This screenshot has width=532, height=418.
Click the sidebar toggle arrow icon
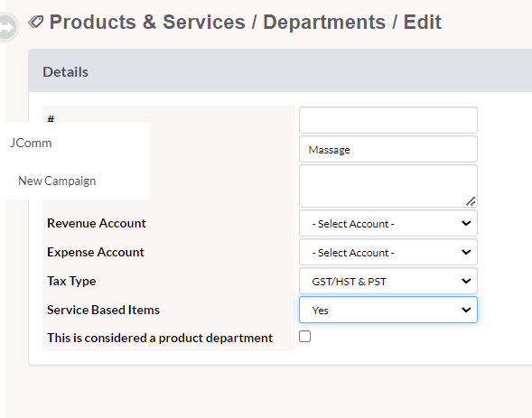7,27
